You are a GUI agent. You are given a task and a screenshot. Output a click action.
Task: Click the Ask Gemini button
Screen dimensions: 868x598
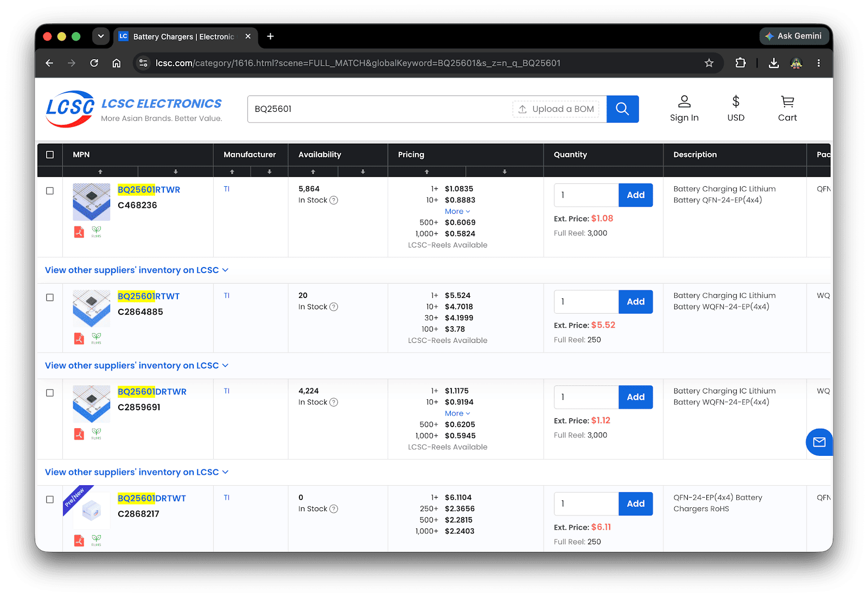[x=794, y=36]
